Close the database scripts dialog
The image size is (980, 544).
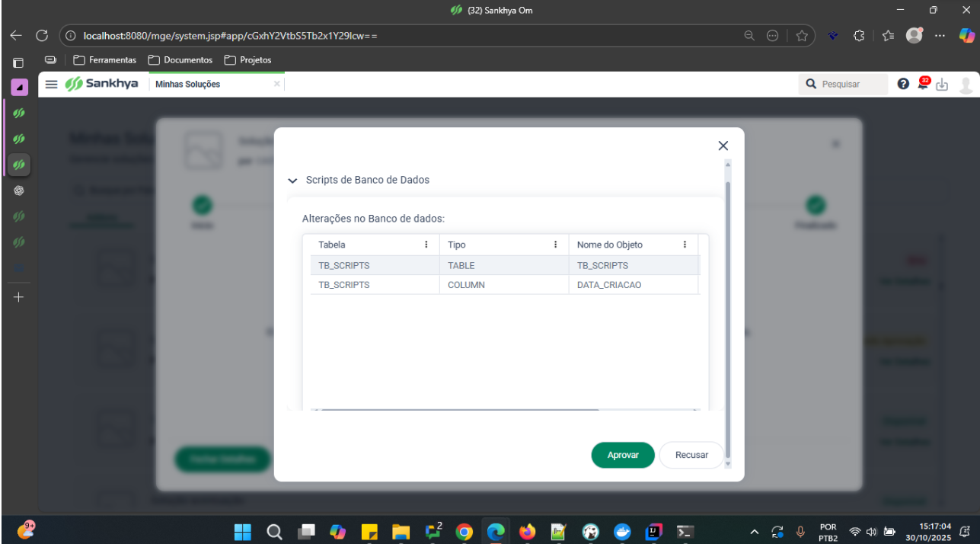pos(723,146)
